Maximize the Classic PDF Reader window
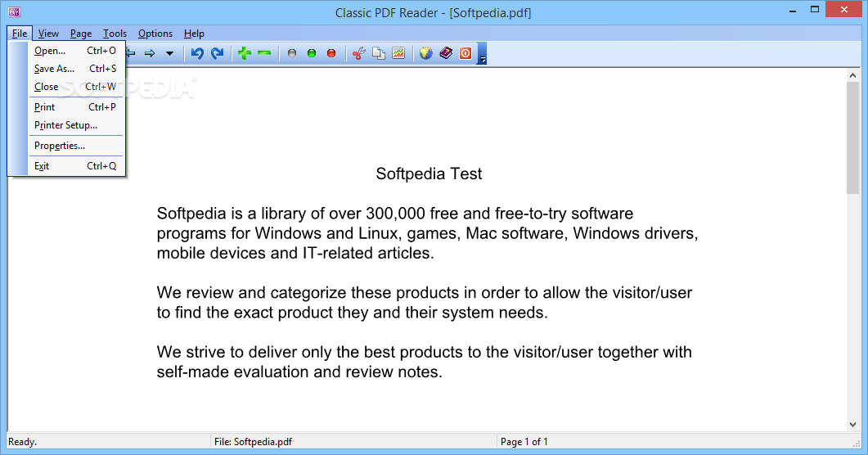This screenshot has width=868, height=455. [814, 9]
